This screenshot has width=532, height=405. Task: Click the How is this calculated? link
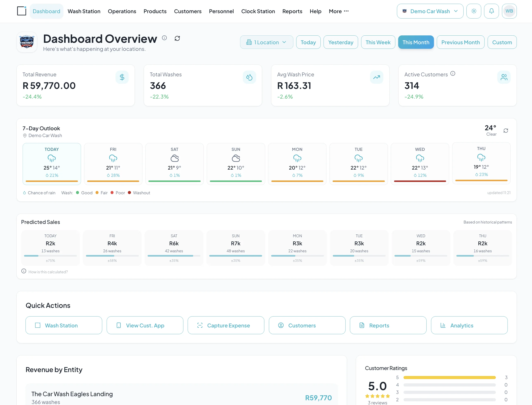click(x=48, y=272)
